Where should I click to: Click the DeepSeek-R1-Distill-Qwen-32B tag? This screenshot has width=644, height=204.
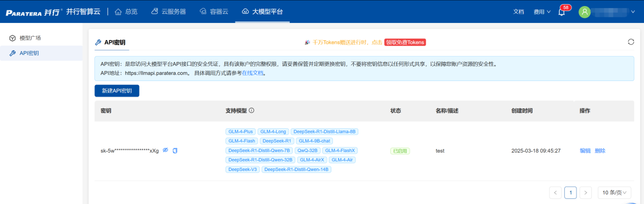260,160
